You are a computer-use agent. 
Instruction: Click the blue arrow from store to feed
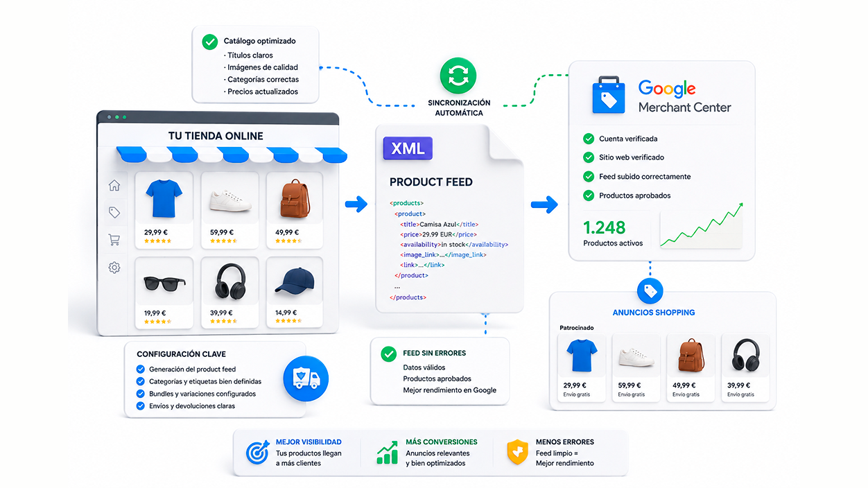click(x=356, y=204)
